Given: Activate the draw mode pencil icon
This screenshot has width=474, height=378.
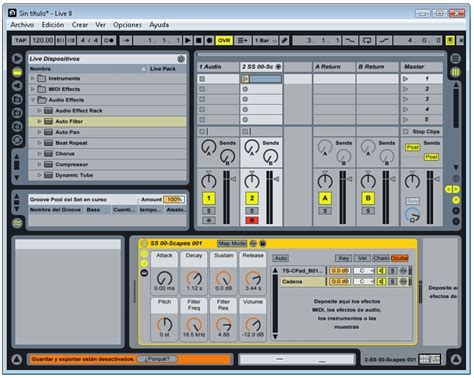Looking at the screenshot, I should 284,40.
